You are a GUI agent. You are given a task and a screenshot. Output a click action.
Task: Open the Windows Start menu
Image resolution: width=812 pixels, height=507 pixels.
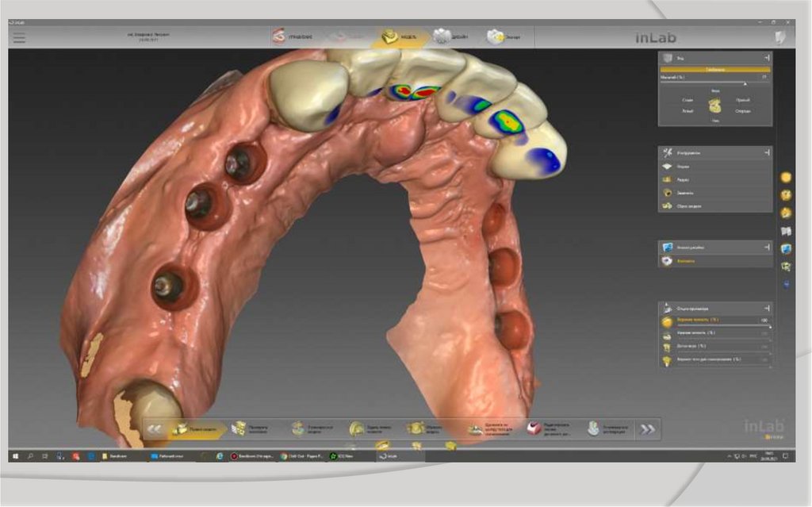click(16, 456)
